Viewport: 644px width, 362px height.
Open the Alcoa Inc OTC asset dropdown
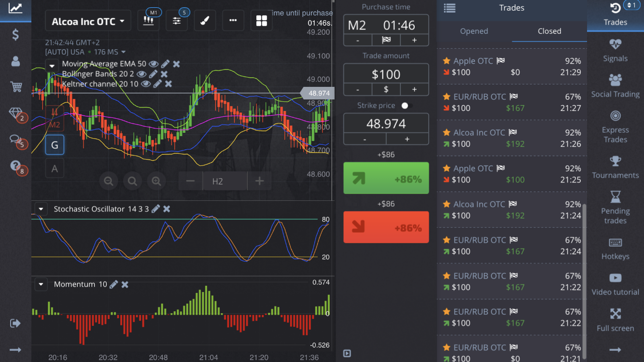(88, 21)
